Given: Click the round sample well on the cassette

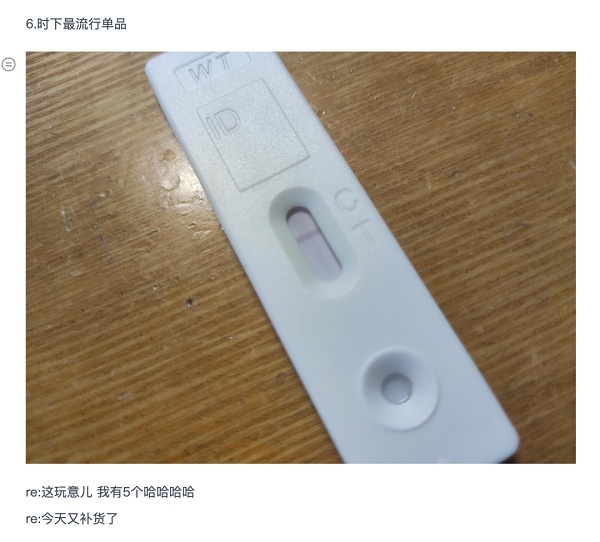Looking at the screenshot, I should tap(398, 387).
